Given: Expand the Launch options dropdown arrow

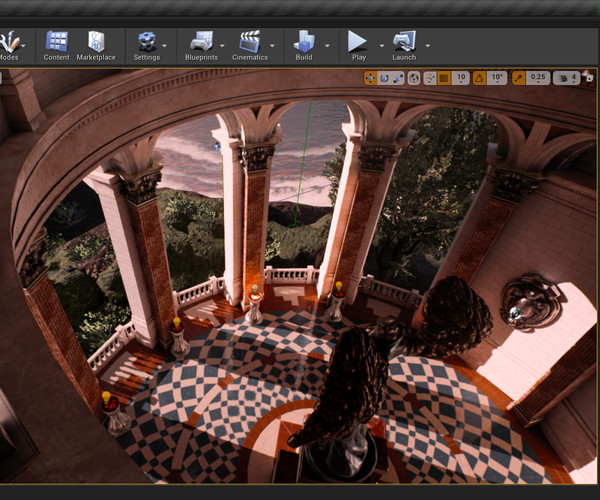Looking at the screenshot, I should pyautogui.click(x=427, y=46).
